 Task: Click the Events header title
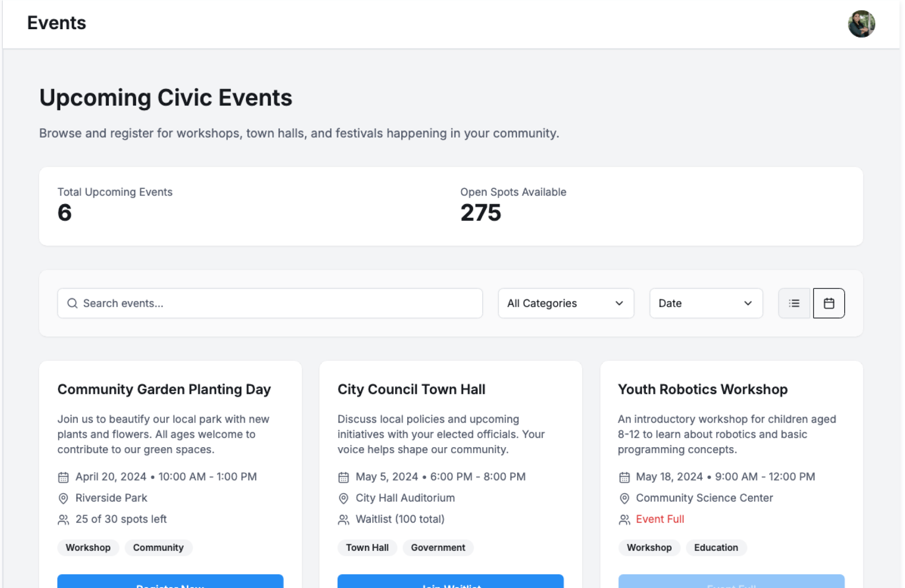coord(57,23)
